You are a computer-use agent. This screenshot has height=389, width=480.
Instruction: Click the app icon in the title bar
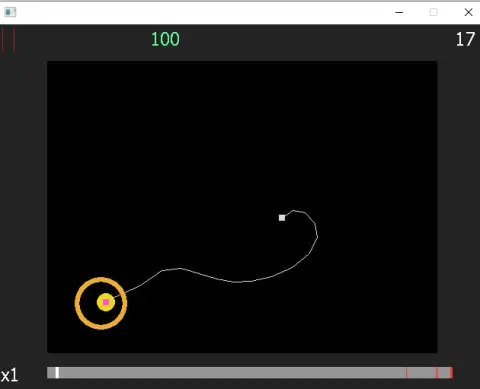point(10,12)
